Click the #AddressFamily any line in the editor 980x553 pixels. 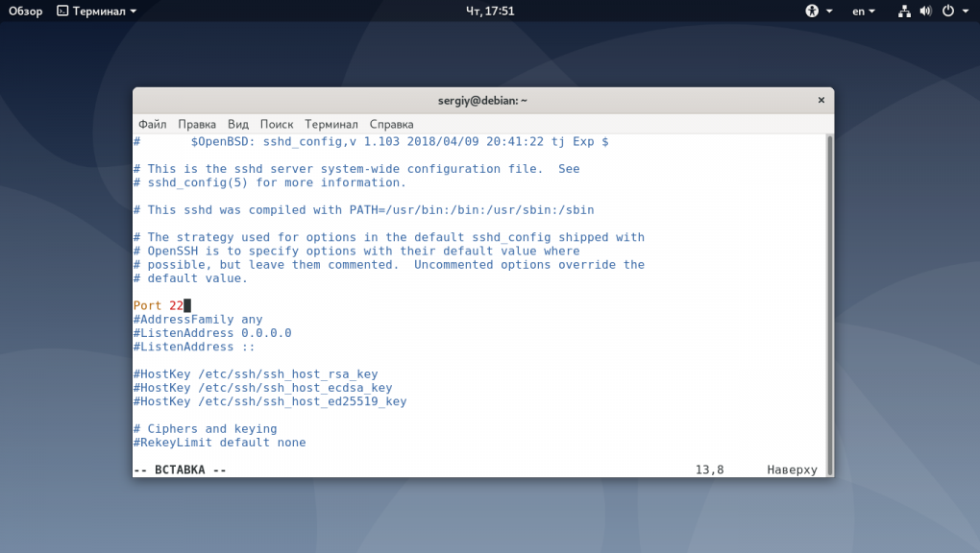(198, 320)
